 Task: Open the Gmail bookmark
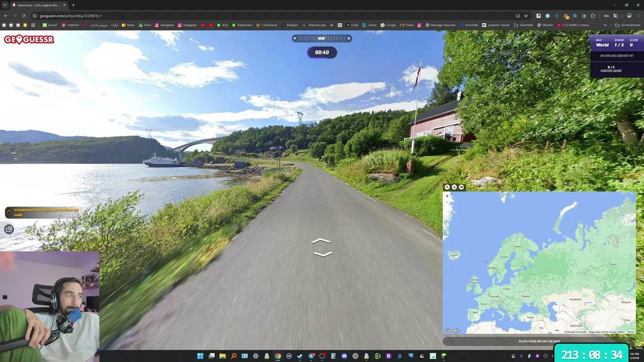tap(407, 25)
